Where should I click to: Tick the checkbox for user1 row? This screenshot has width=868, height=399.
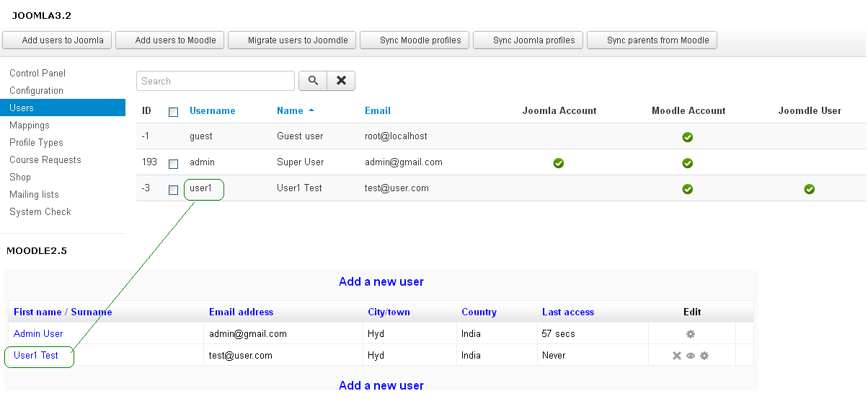pyautogui.click(x=173, y=190)
